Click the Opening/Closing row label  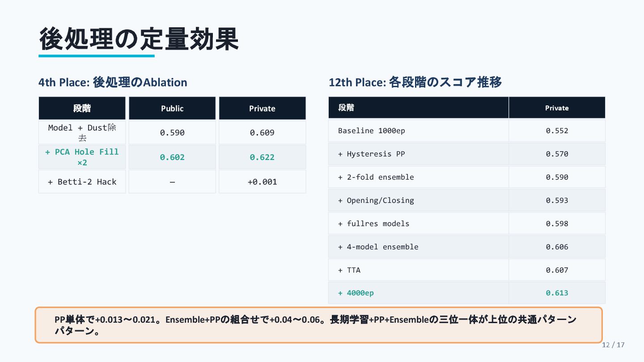pyautogui.click(x=376, y=201)
